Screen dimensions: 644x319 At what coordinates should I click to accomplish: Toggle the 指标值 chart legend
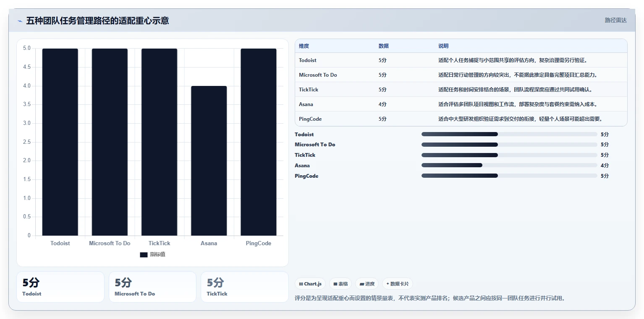tap(152, 254)
